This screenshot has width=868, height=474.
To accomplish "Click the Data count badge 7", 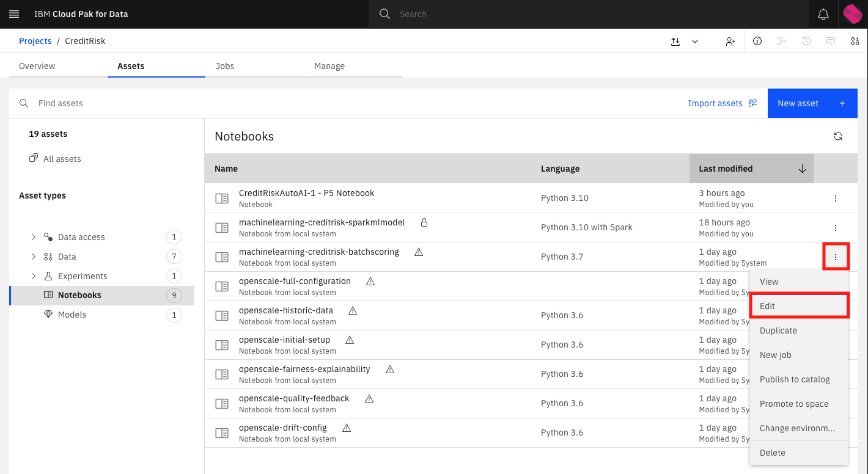I will [174, 257].
